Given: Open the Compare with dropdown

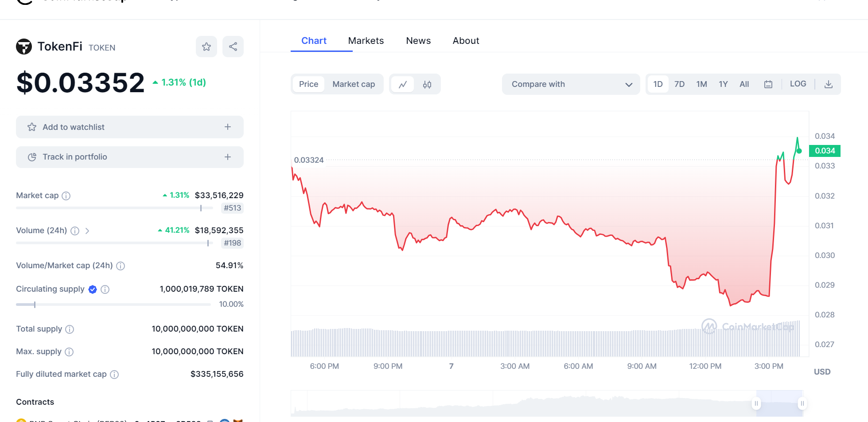Looking at the screenshot, I should 571,84.
